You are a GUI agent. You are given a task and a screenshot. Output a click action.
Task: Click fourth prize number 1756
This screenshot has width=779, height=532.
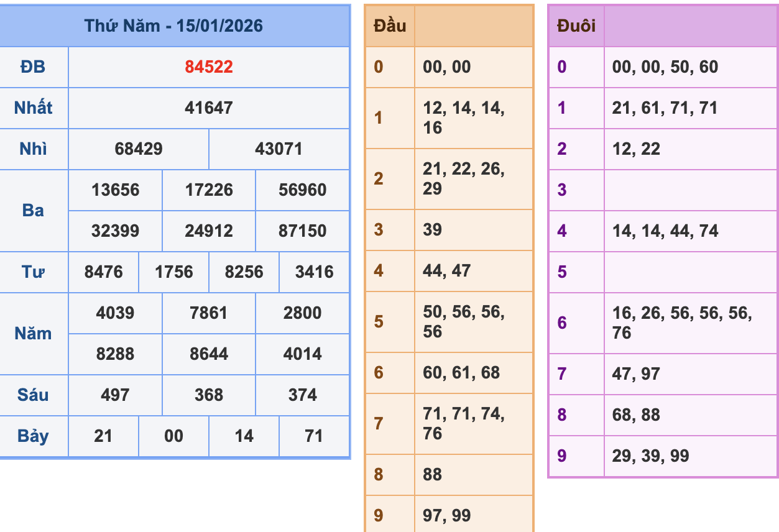coord(173,272)
